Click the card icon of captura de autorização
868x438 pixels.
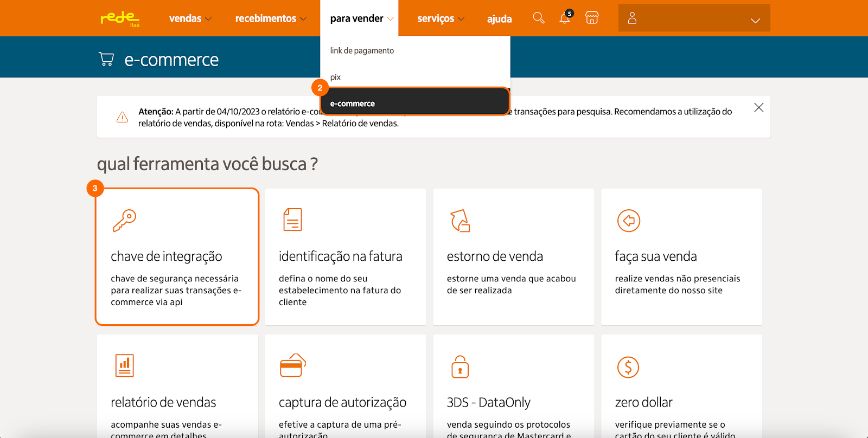point(293,365)
